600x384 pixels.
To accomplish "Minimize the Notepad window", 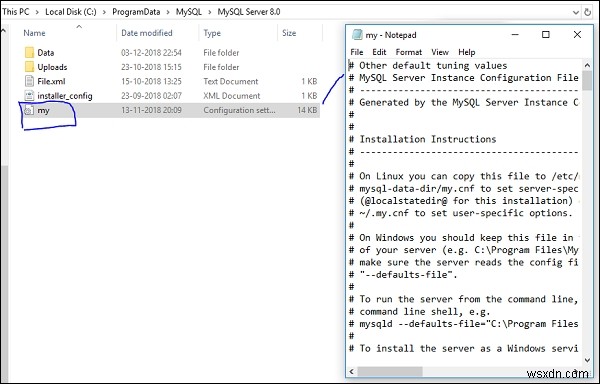I will coord(515,35).
